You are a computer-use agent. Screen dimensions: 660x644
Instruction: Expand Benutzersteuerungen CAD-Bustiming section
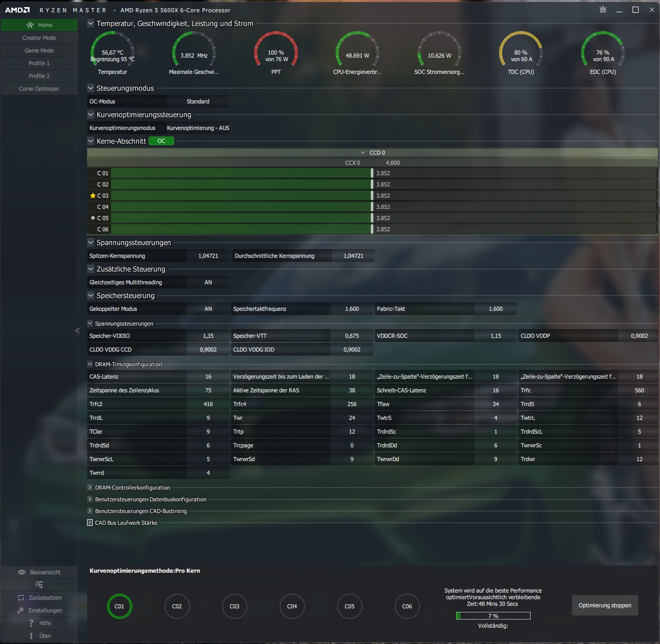pyautogui.click(x=90, y=511)
